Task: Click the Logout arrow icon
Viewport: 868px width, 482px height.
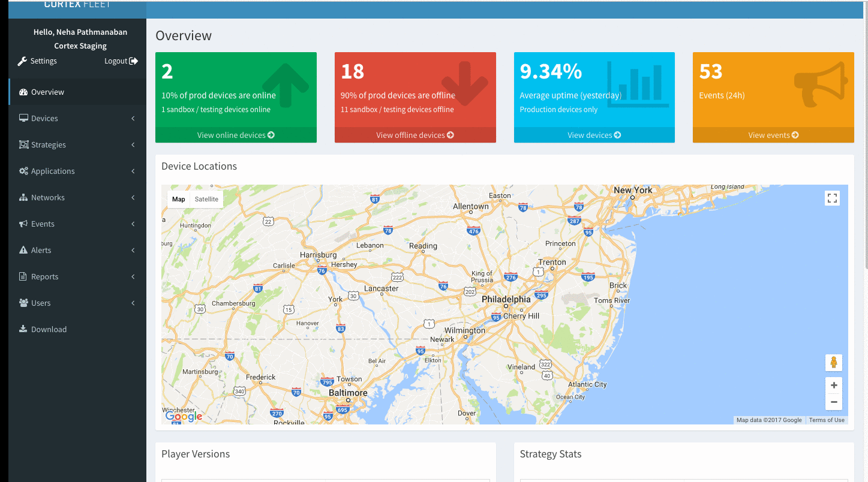Action: tap(134, 61)
